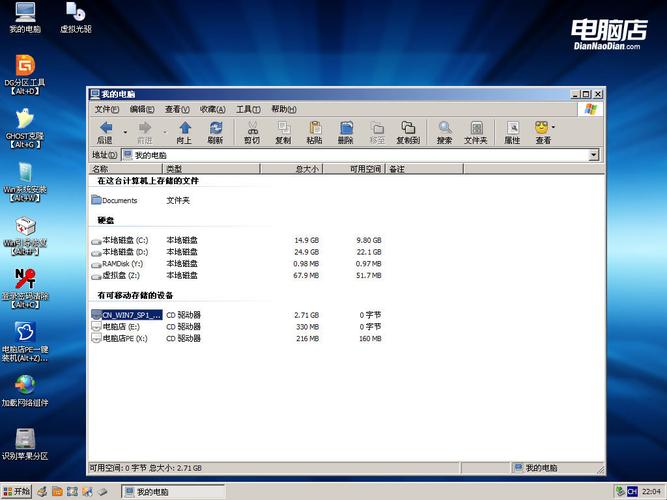Open the 工具(T) menu

[248, 109]
